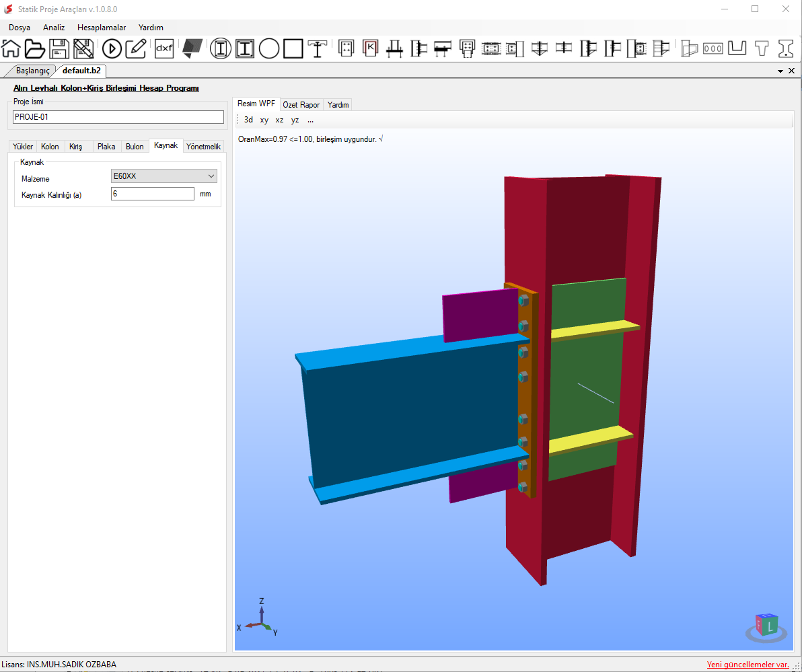Select the I-section in circle icon
802x672 pixels.
pos(221,48)
